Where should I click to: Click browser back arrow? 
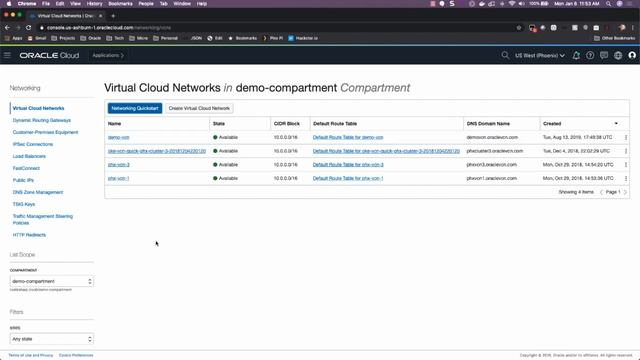[7, 27]
